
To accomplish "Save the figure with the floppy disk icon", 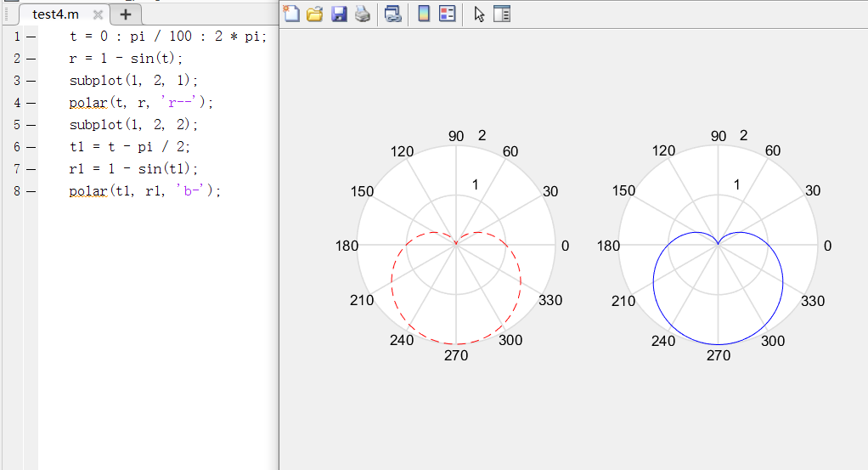I will click(339, 14).
